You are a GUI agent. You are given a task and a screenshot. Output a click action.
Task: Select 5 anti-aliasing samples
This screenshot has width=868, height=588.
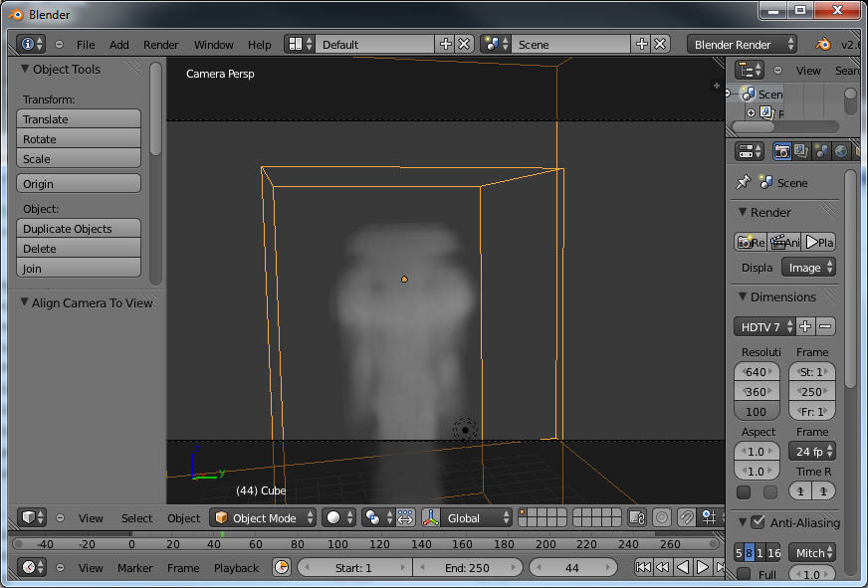739,552
